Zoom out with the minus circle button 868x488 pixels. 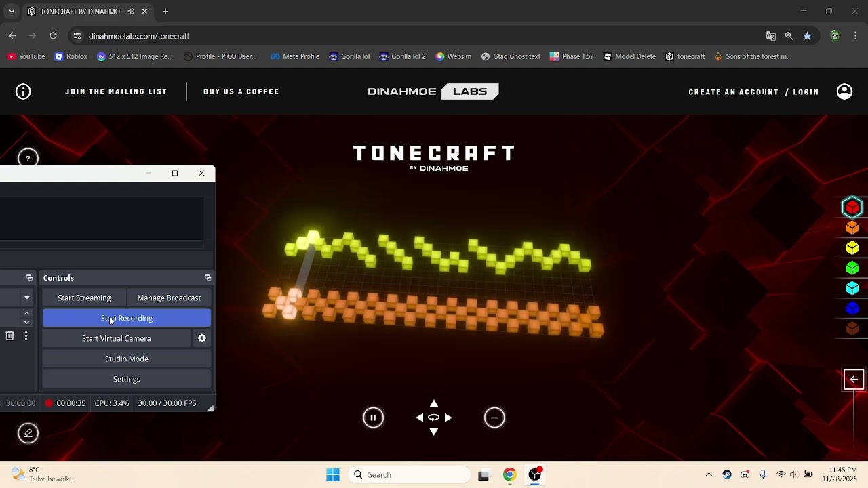[x=494, y=418]
